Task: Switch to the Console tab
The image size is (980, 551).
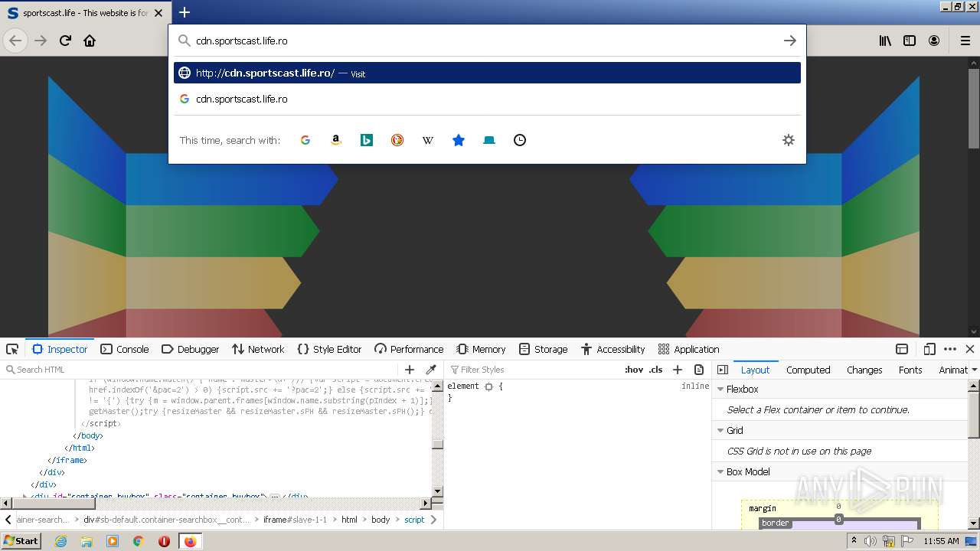Action: (x=125, y=349)
